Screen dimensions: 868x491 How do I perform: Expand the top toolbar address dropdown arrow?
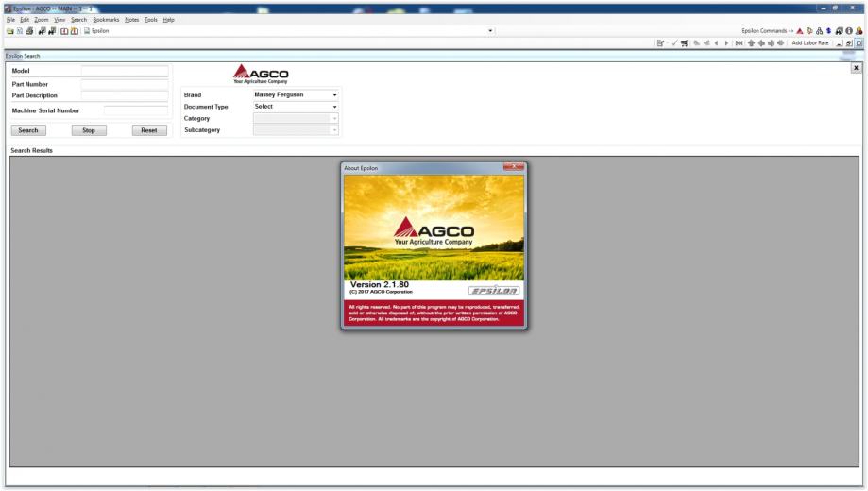[490, 31]
